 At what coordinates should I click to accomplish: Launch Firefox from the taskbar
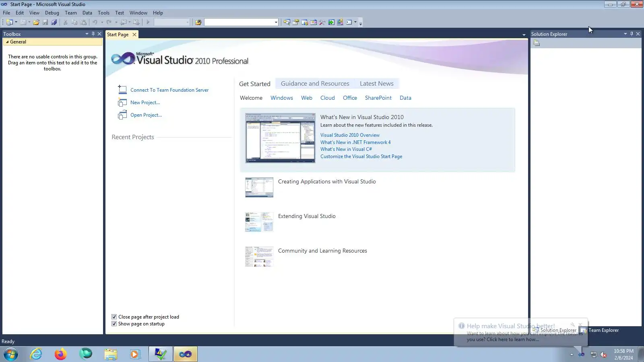[x=61, y=354]
